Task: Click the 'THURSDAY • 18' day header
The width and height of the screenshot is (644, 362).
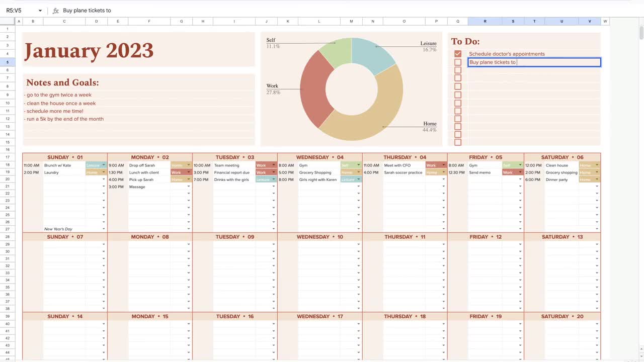Action: [x=405, y=316]
